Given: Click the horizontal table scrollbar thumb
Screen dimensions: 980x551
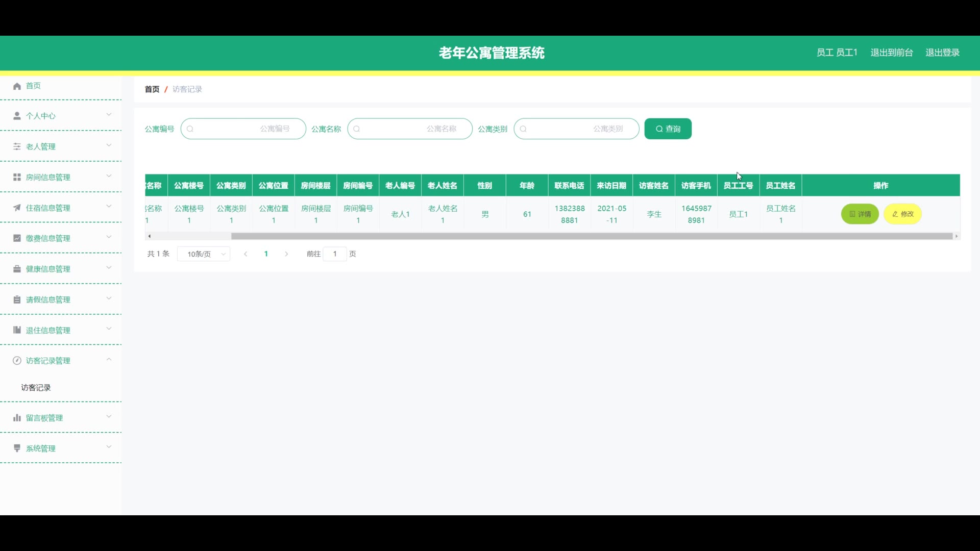Looking at the screenshot, I should (591, 236).
